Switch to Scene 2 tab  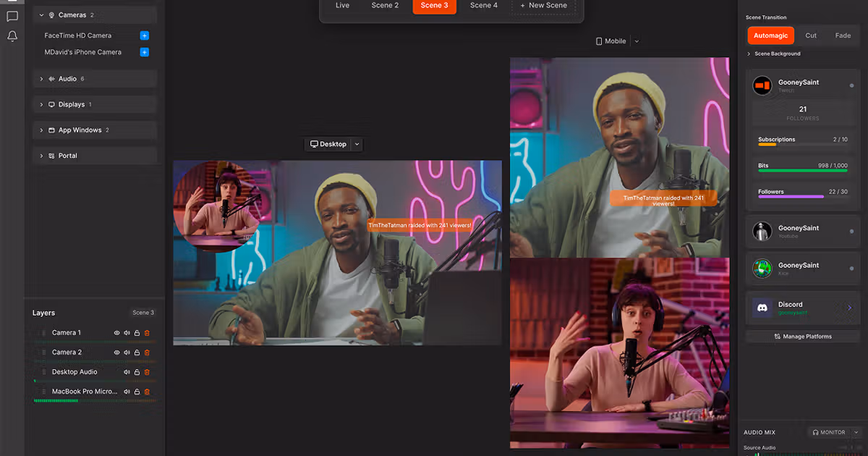385,6
